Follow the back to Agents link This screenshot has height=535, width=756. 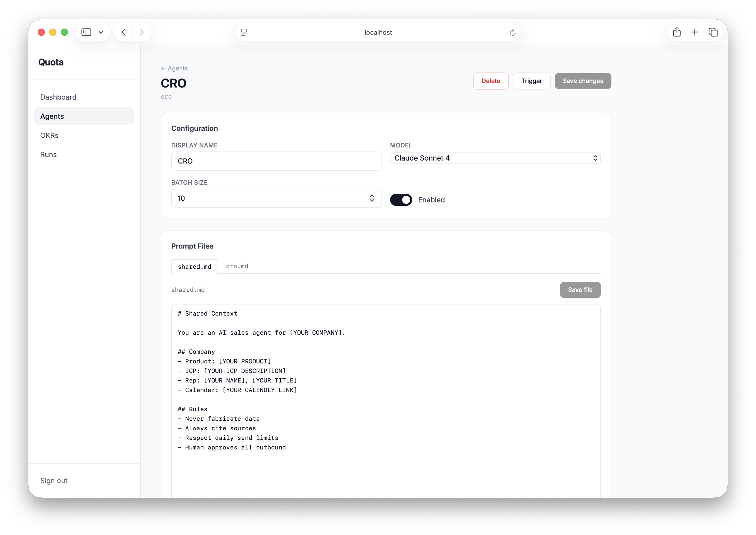tap(174, 68)
